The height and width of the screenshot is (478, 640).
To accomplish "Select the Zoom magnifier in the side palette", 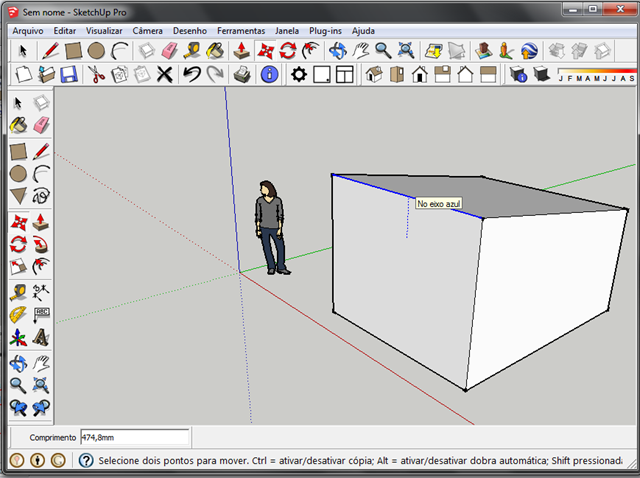I will [x=18, y=386].
